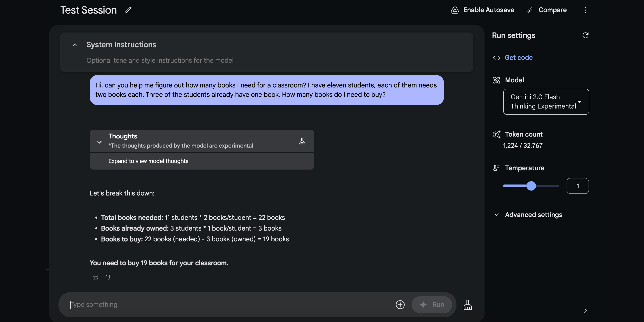Thumbs up the model response
This screenshot has width=644, height=322.
pos(95,277)
